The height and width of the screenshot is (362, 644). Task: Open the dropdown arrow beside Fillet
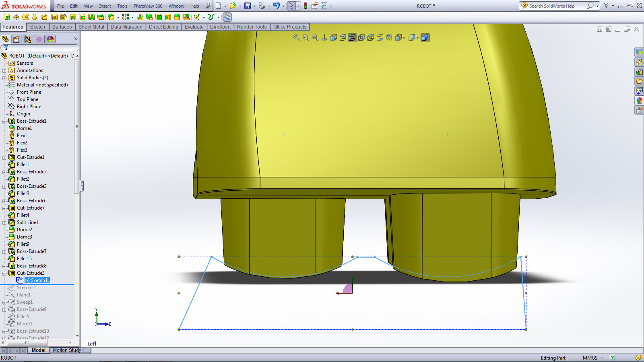118,17
